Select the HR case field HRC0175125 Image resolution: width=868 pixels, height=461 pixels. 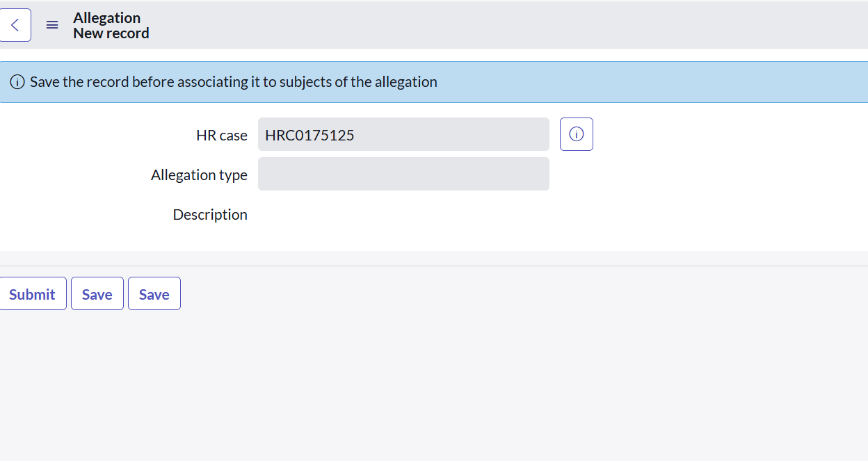pyautogui.click(x=403, y=134)
